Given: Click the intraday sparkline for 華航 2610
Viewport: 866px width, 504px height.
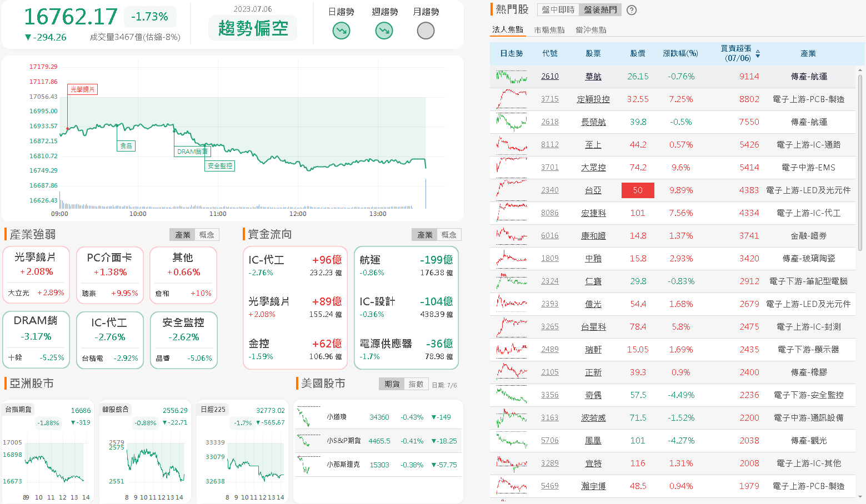Looking at the screenshot, I should 512,77.
